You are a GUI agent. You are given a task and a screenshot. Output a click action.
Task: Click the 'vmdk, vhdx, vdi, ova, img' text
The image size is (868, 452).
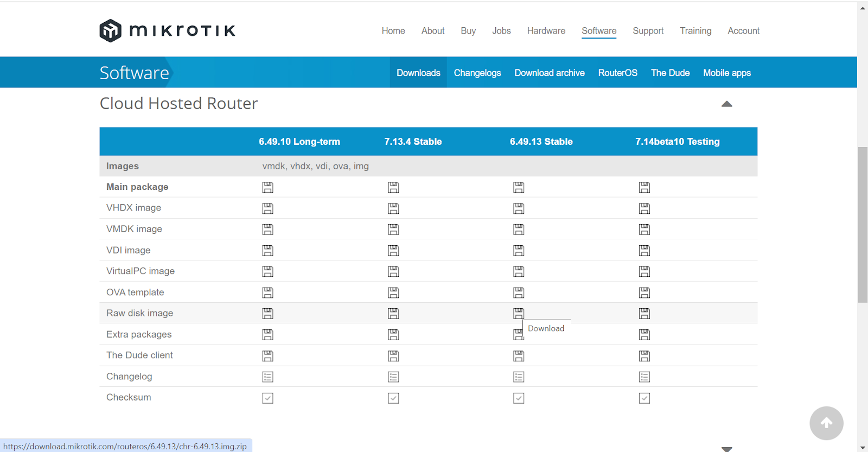(316, 166)
